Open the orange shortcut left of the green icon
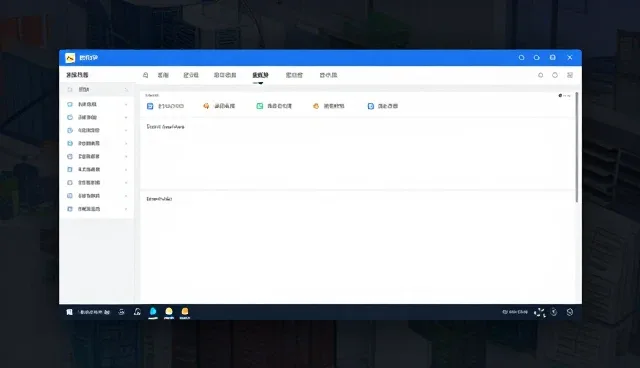 tap(206, 106)
